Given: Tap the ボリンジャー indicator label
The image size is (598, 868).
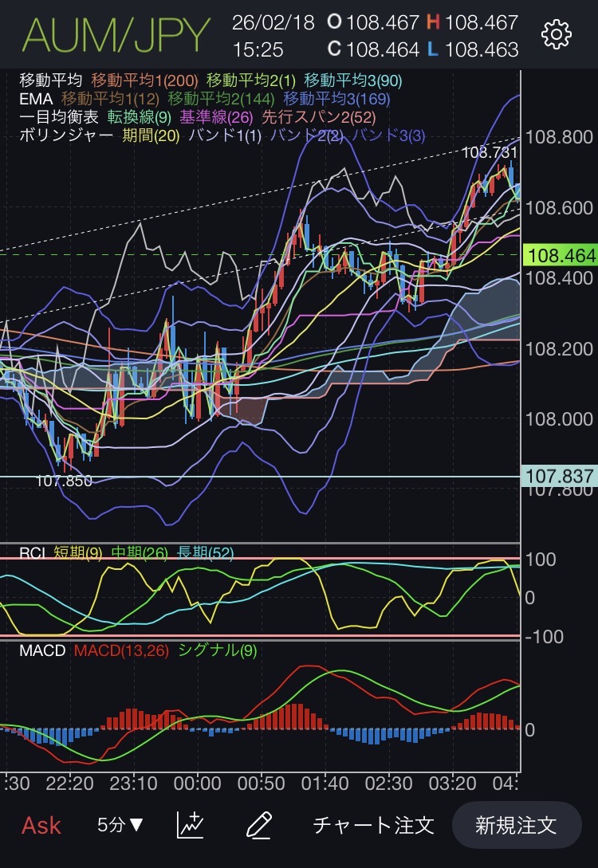Looking at the screenshot, I should tap(66, 136).
